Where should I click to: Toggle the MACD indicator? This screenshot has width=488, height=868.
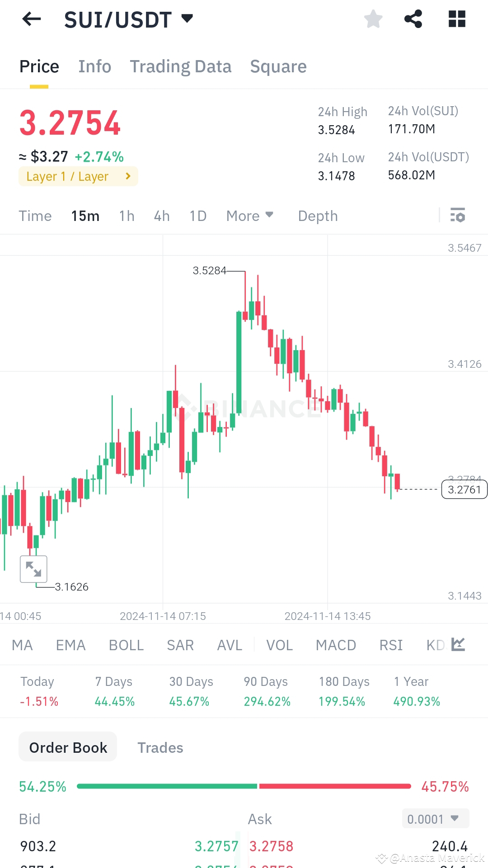click(x=335, y=645)
